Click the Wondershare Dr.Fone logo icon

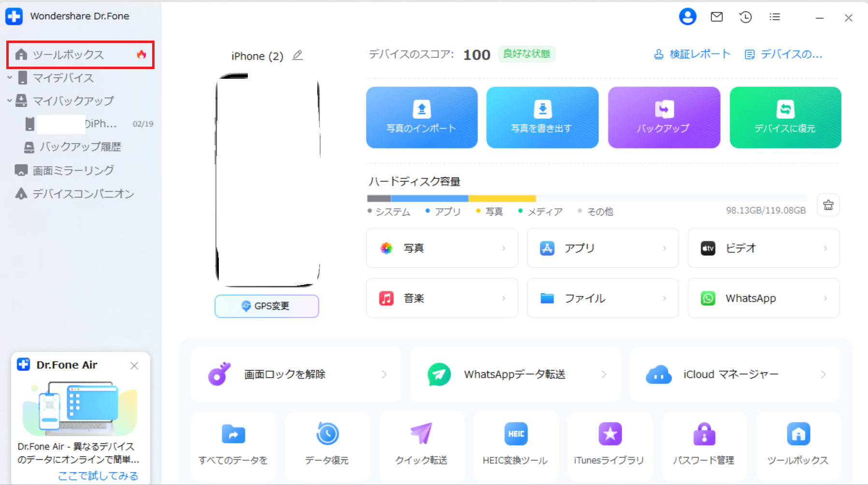pos(14,16)
